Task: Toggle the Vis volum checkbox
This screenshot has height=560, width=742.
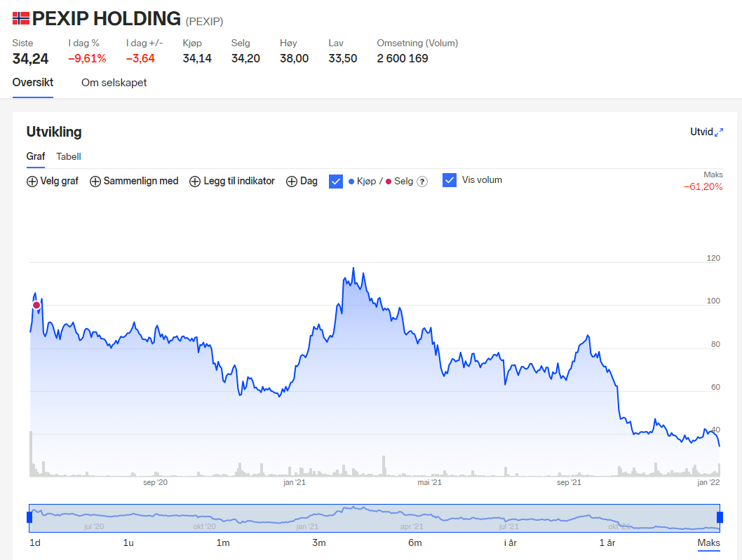Action: pyautogui.click(x=450, y=180)
